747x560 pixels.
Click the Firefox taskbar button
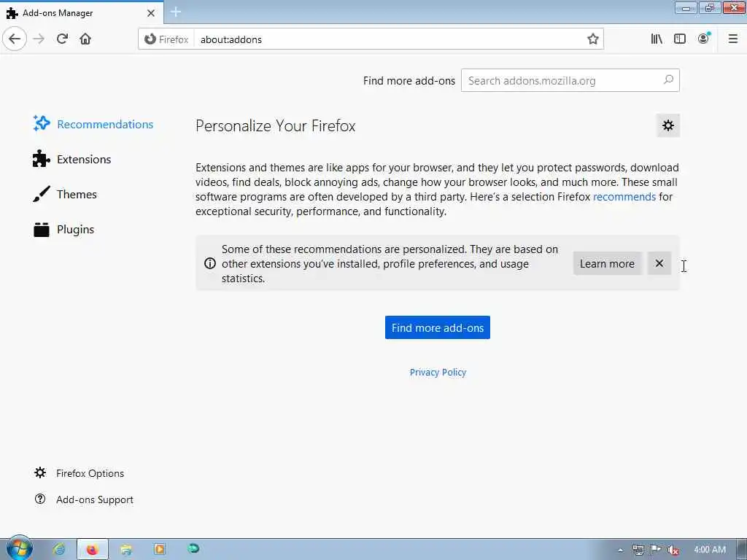93,549
